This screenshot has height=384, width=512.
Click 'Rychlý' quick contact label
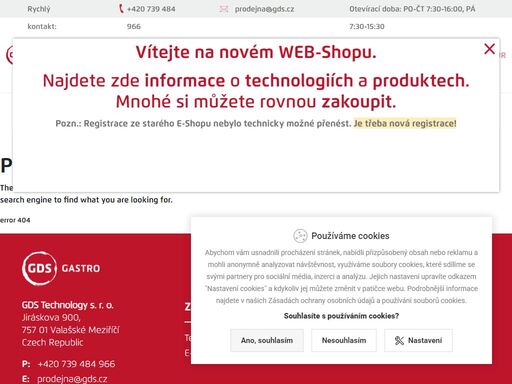tap(39, 9)
